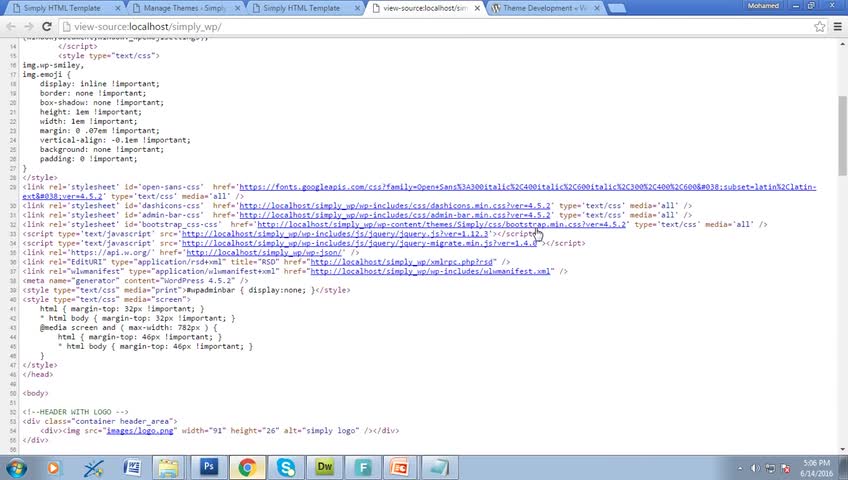Close the Theme Development tab
Screen dimensions: 848x480
pos(597,8)
